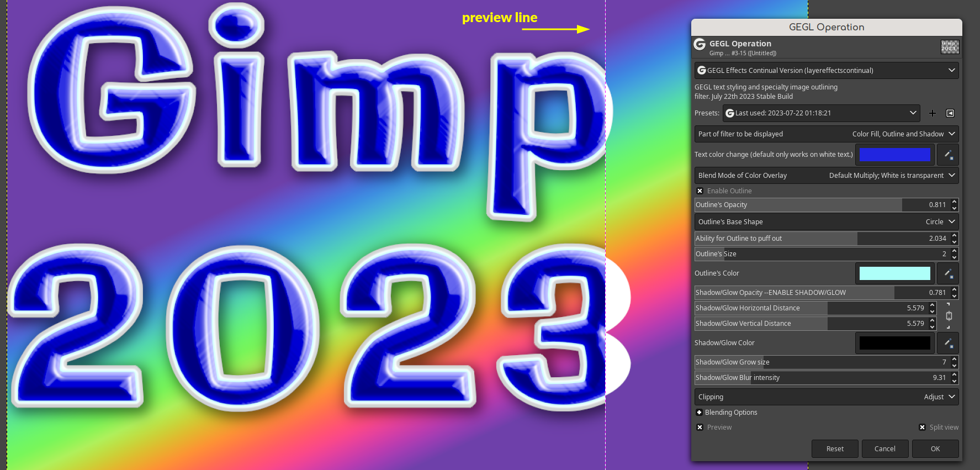The image size is (980, 470).
Task: Increase outline puff out value with up arrow
Action: click(955, 235)
